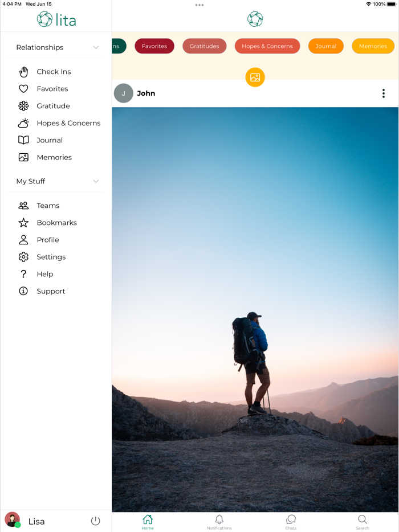Filter feed by Gratitudes pill
This screenshot has width=399, height=532.
[205, 46]
